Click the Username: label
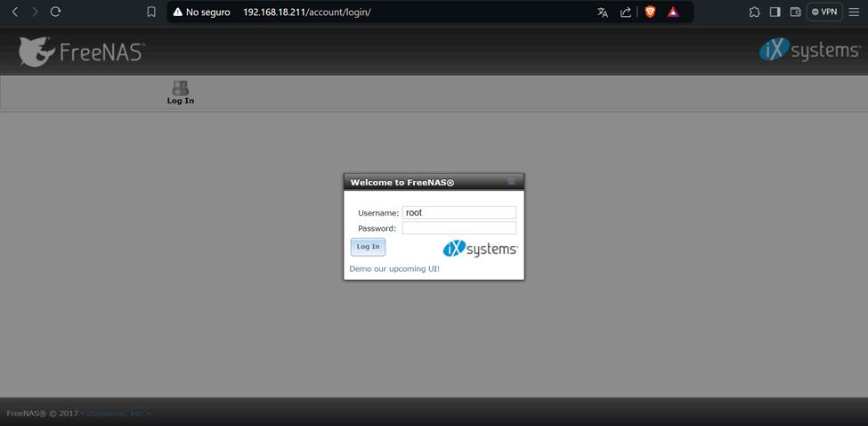 tap(378, 213)
